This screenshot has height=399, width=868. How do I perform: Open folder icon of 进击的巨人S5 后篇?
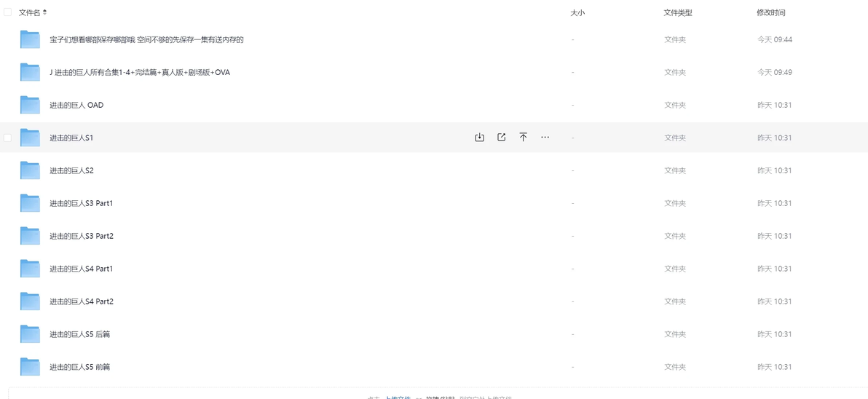click(30, 333)
